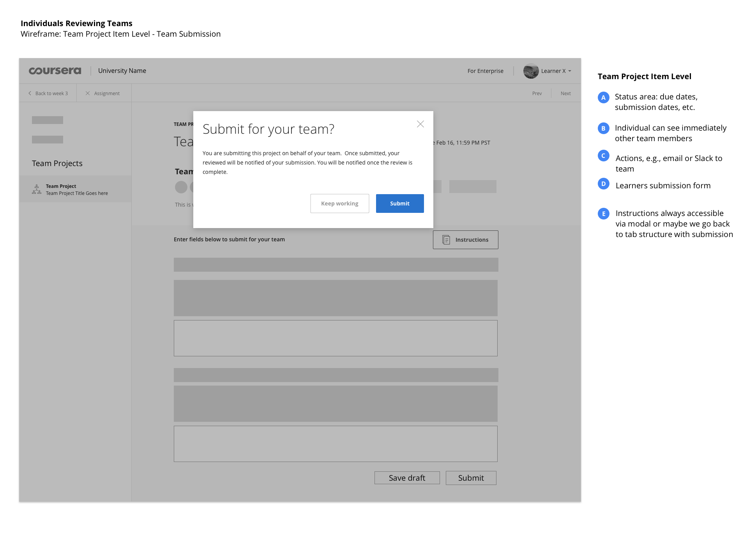This screenshot has width=756, height=538.
Task: Confirm with the blue Submit button
Action: point(400,204)
